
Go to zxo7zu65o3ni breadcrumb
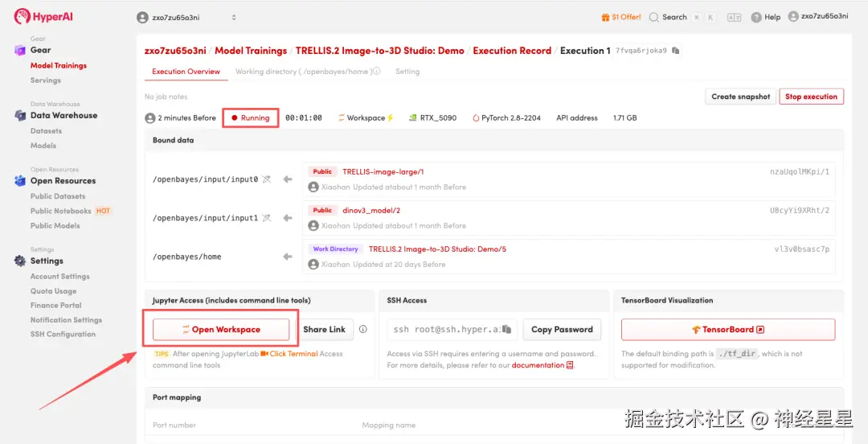[x=175, y=51]
